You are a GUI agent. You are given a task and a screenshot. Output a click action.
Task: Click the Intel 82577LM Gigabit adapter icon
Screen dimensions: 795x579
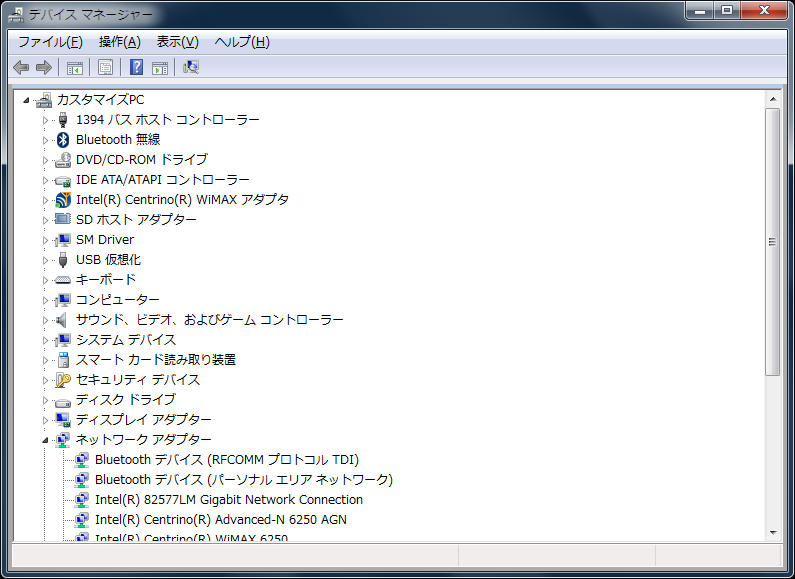pyautogui.click(x=82, y=500)
